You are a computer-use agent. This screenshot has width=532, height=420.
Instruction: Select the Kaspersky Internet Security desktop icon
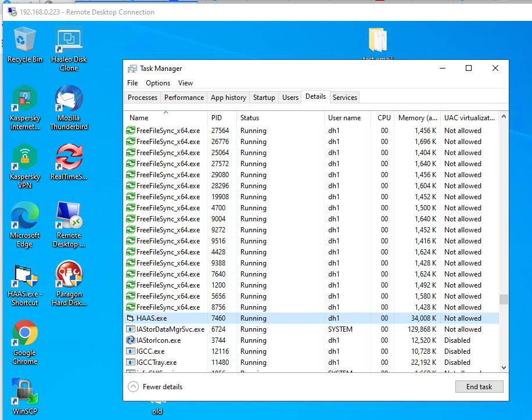pos(25,108)
